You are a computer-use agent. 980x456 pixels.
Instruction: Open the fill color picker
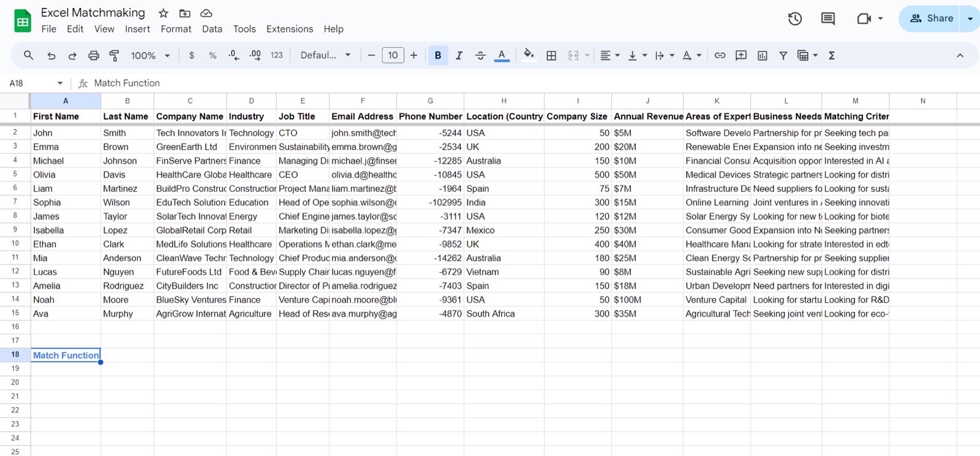[x=529, y=55]
